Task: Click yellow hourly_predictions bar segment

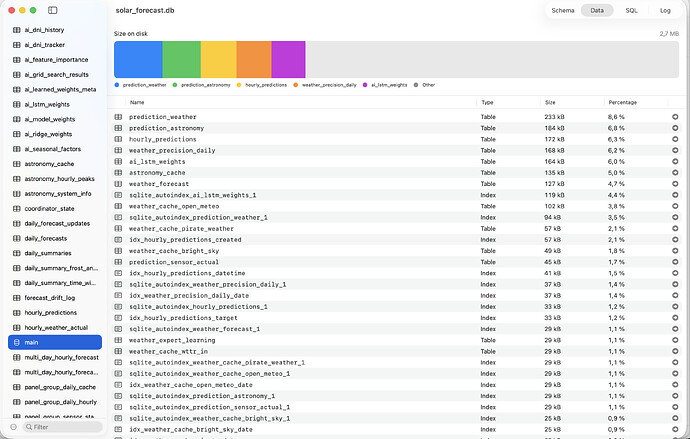Action: [219, 59]
